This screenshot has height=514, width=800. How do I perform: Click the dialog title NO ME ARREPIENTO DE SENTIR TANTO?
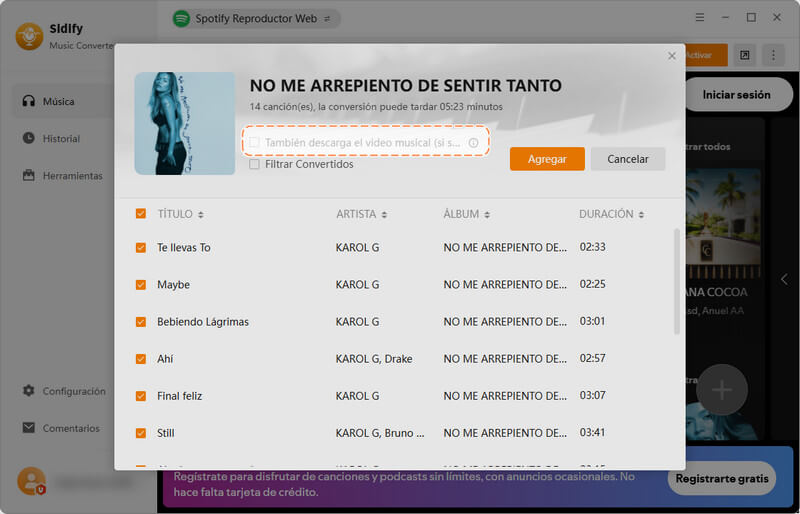tap(406, 85)
